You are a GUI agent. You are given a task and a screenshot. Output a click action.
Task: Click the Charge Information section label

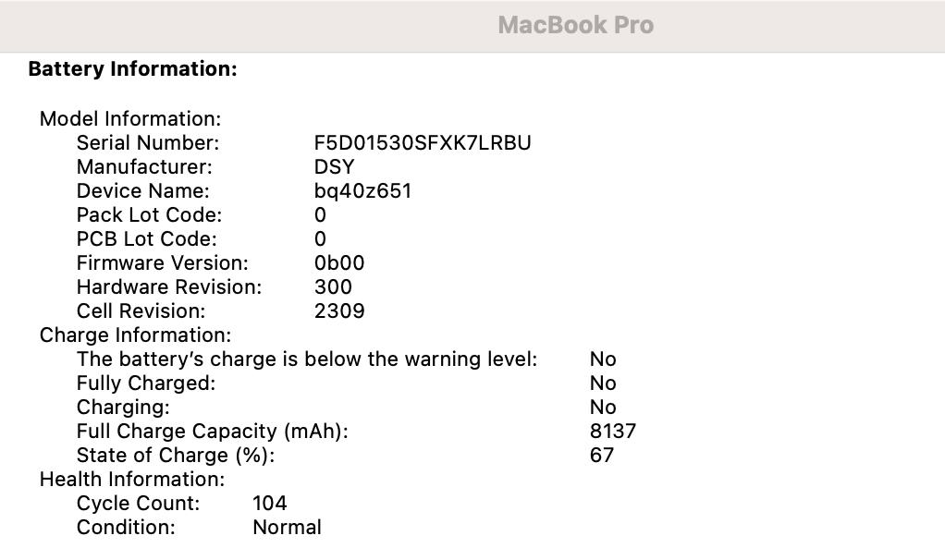[135, 335]
